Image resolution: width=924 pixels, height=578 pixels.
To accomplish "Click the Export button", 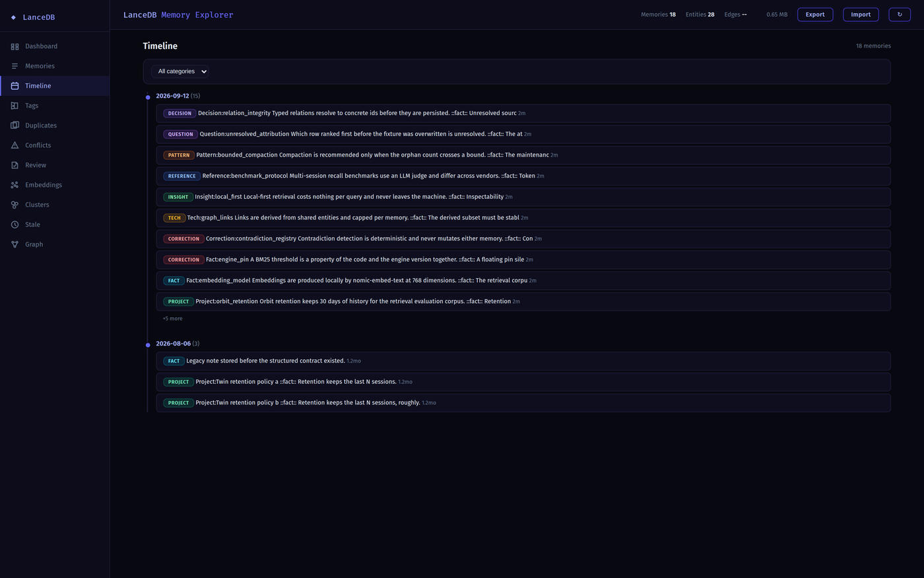I will coord(815,15).
